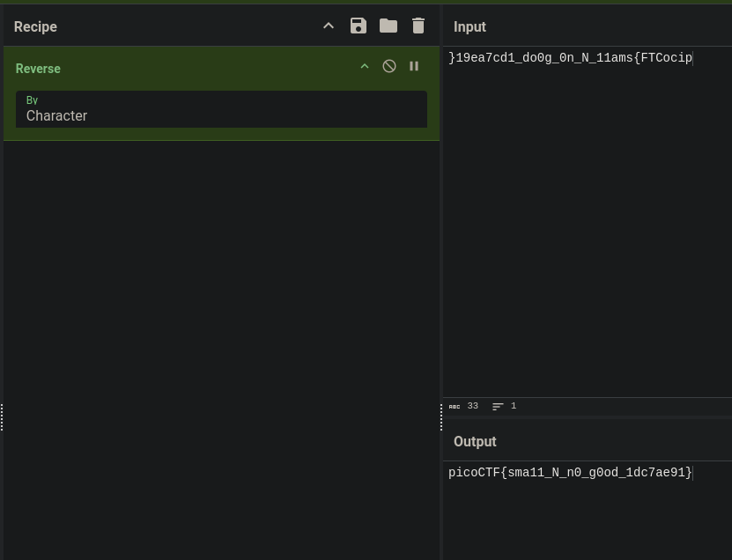The image size is (732, 560).
Task: Click the left-edge panel resize handle
Action: click(2, 417)
